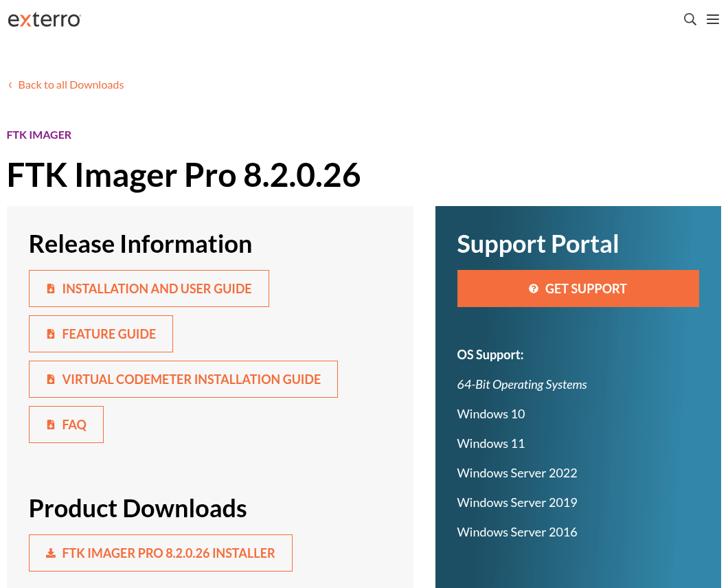This screenshot has width=728, height=588.
Task: Click the back chevron before Back to all Downloads
Action: coord(10,84)
